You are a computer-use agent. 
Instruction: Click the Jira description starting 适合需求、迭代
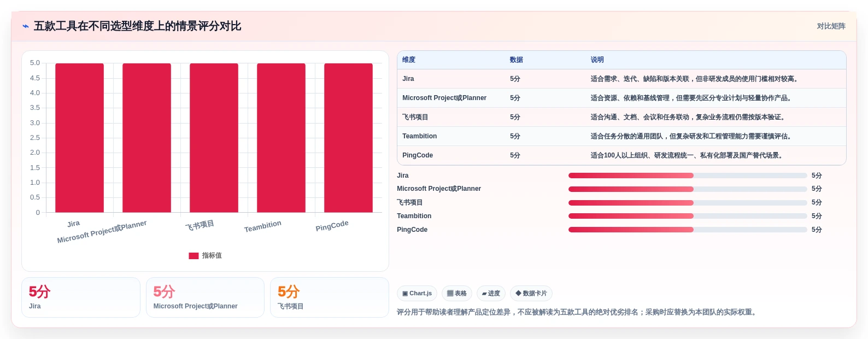695,79
